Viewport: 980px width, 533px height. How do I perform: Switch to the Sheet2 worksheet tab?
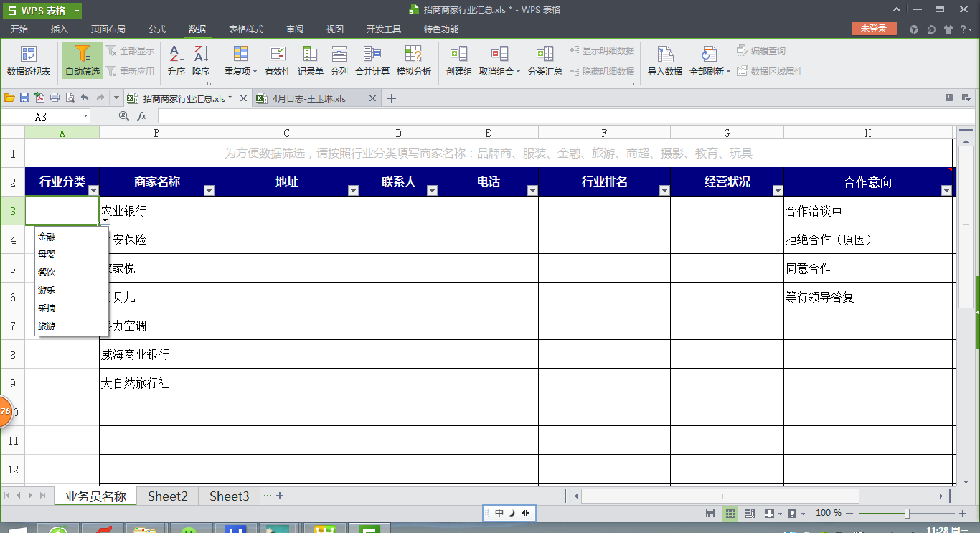168,496
